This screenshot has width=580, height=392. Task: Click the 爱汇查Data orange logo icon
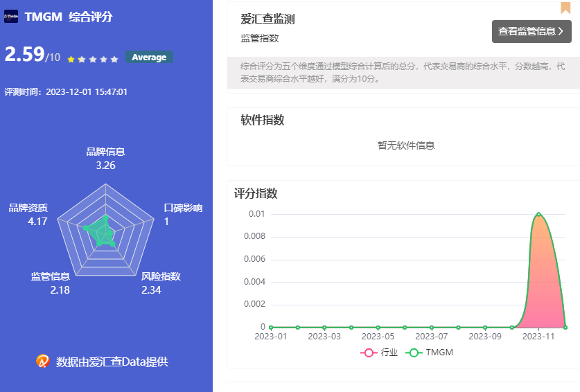tap(43, 361)
